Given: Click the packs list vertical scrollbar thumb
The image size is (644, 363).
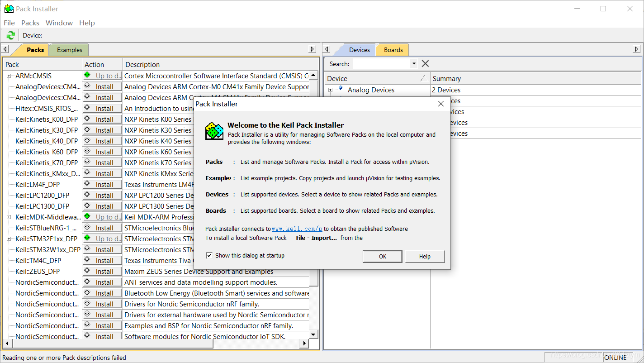Looking at the screenshot, I should 313,183.
